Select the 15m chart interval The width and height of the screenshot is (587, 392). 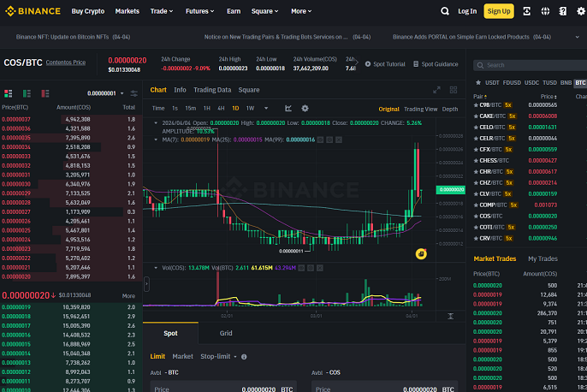(191, 108)
